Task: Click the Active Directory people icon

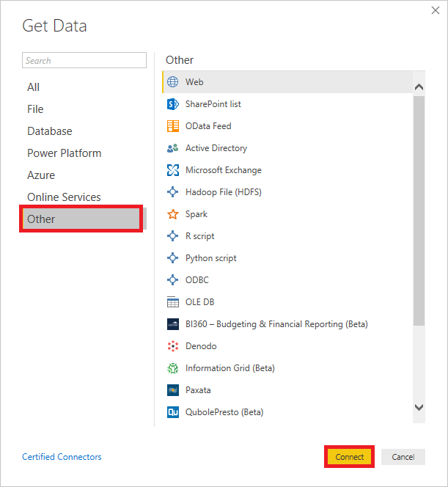Action: pos(172,148)
